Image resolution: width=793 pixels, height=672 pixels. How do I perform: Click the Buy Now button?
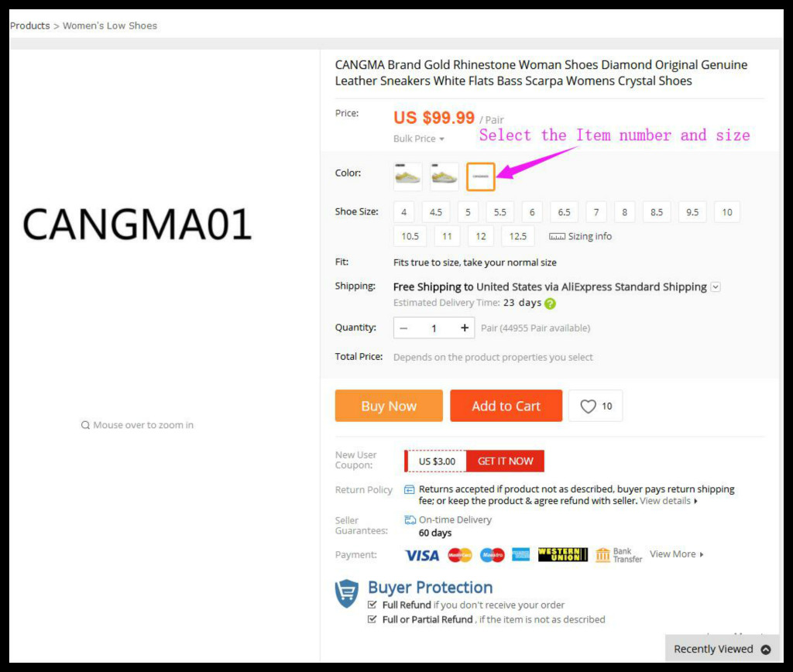389,406
